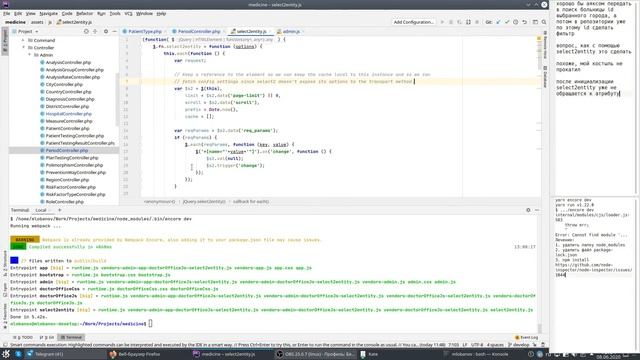Click the Git update project icon
This screenshot has height=360, width=640.
498,22
